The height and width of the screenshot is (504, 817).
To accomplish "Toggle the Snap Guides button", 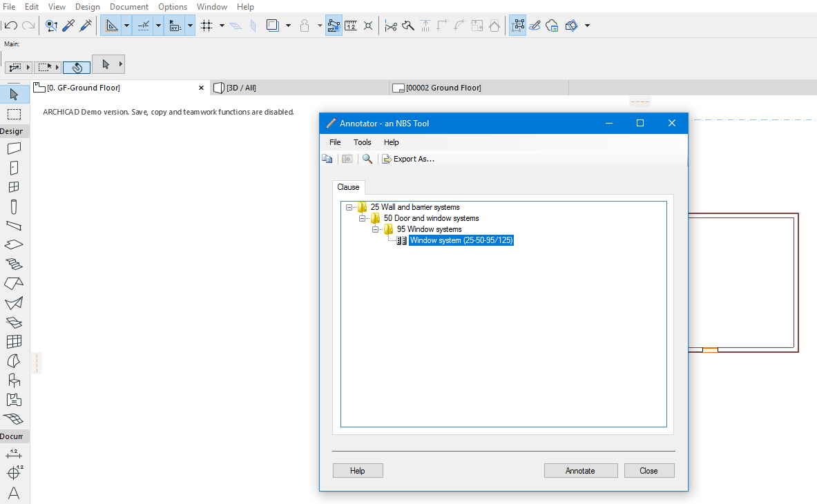I will click(143, 26).
